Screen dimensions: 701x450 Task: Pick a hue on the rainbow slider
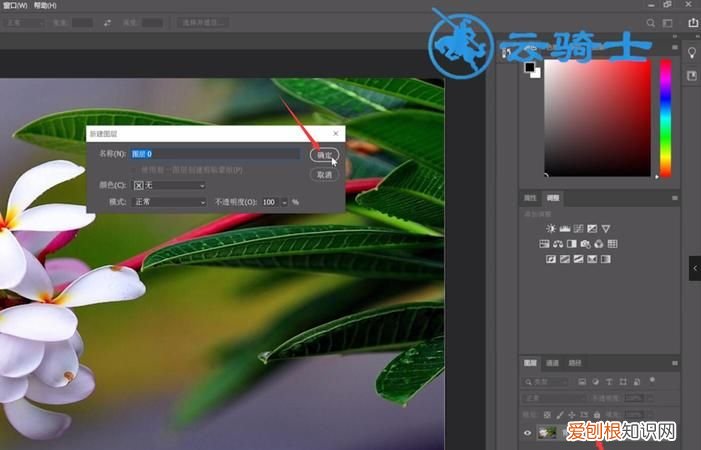click(666, 118)
